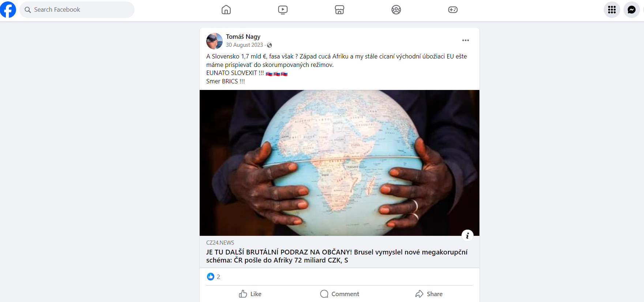Image resolution: width=644 pixels, height=302 pixels.
Task: Click the public audience globe icon
Action: [x=270, y=45]
